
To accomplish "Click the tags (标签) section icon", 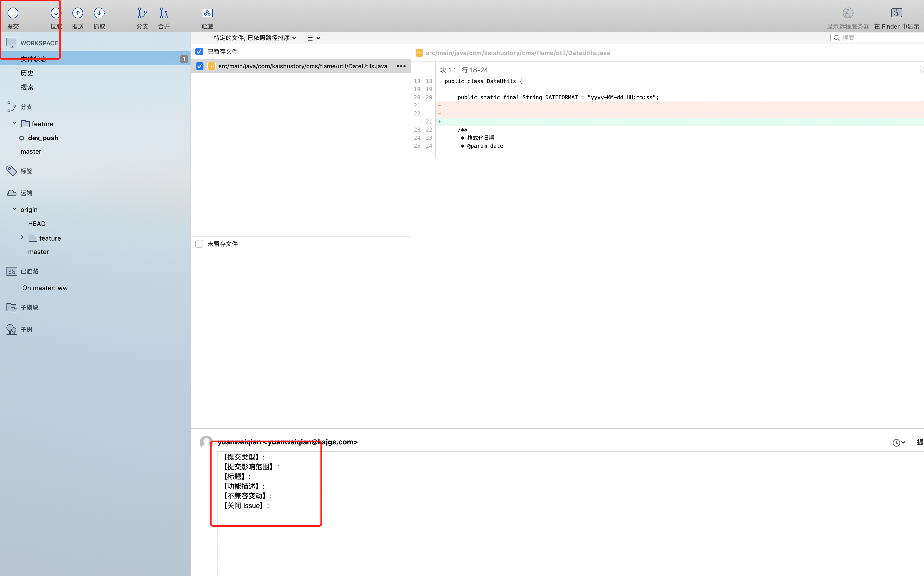I will pos(11,171).
